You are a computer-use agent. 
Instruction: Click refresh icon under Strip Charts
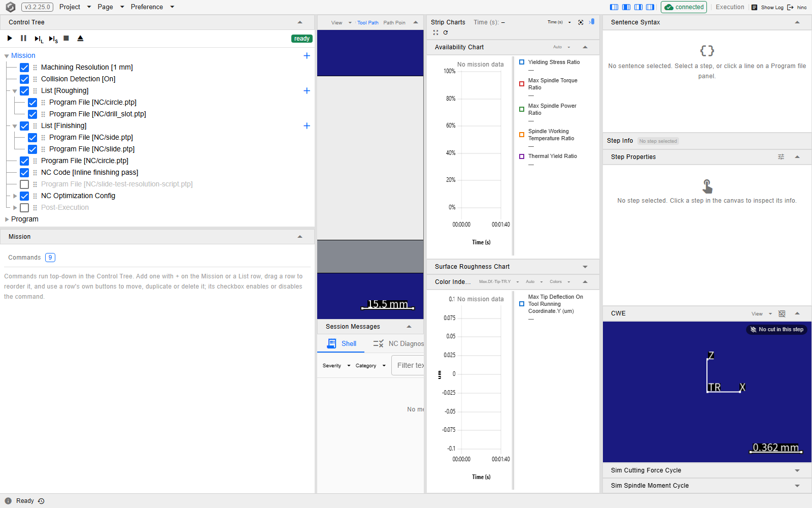click(x=446, y=33)
